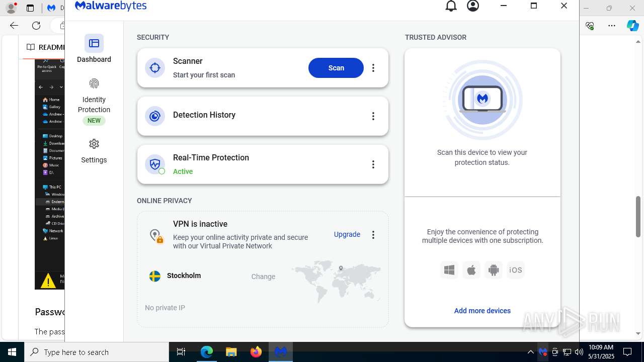Open Settings in Malwarebytes sidebar
Image resolution: width=644 pixels, height=362 pixels.
(x=94, y=152)
